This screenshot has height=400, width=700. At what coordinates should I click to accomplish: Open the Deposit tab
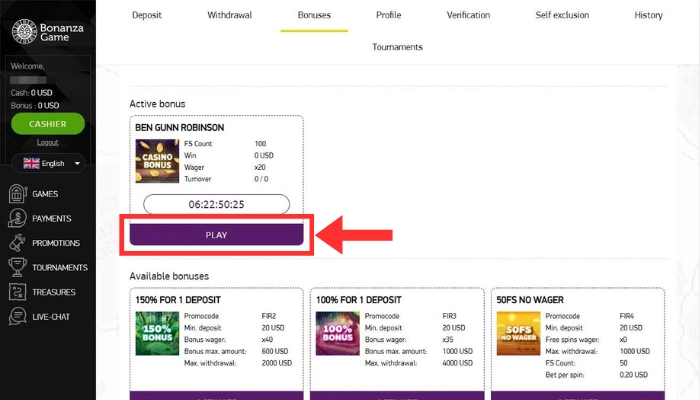tap(147, 15)
